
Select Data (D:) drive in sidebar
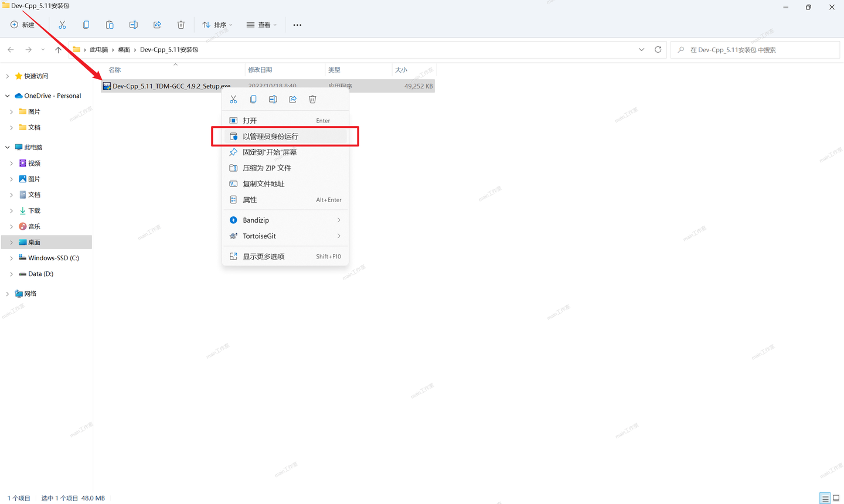40,274
